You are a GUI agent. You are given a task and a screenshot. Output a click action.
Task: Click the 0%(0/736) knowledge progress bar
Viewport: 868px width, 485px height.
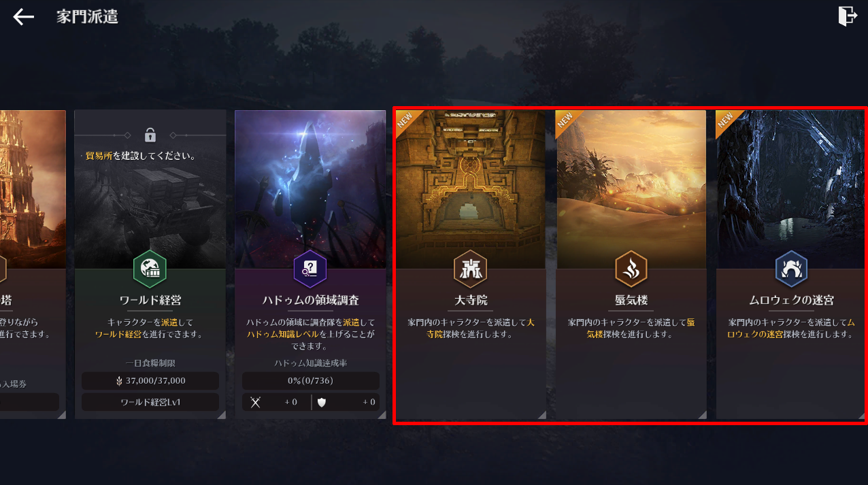(311, 381)
